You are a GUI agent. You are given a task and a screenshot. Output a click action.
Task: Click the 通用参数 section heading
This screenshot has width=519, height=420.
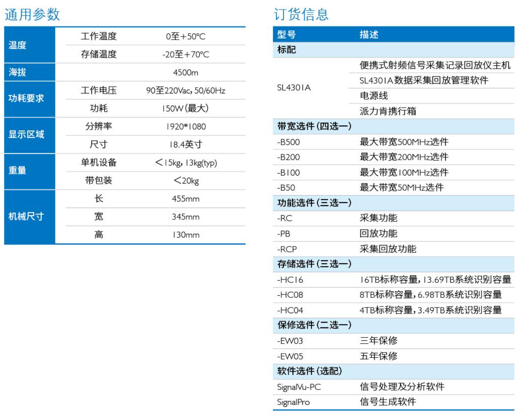pos(32,15)
